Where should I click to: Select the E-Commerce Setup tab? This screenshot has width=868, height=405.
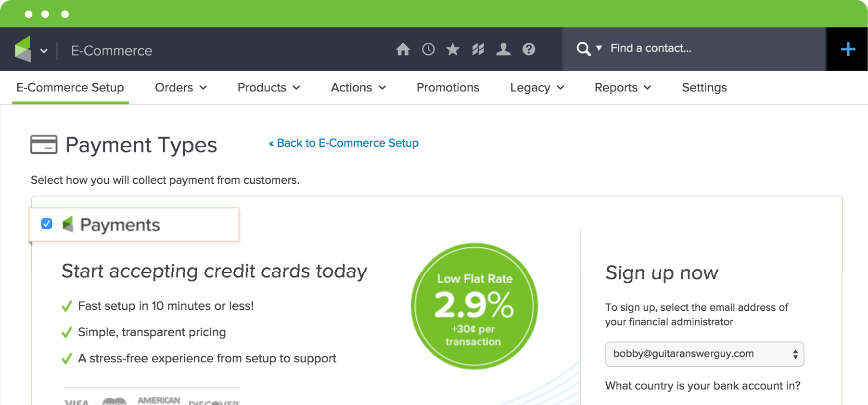[70, 88]
